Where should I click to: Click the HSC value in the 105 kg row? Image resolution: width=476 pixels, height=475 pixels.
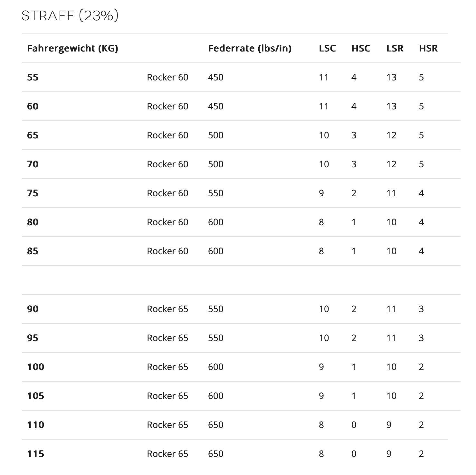pos(354,396)
